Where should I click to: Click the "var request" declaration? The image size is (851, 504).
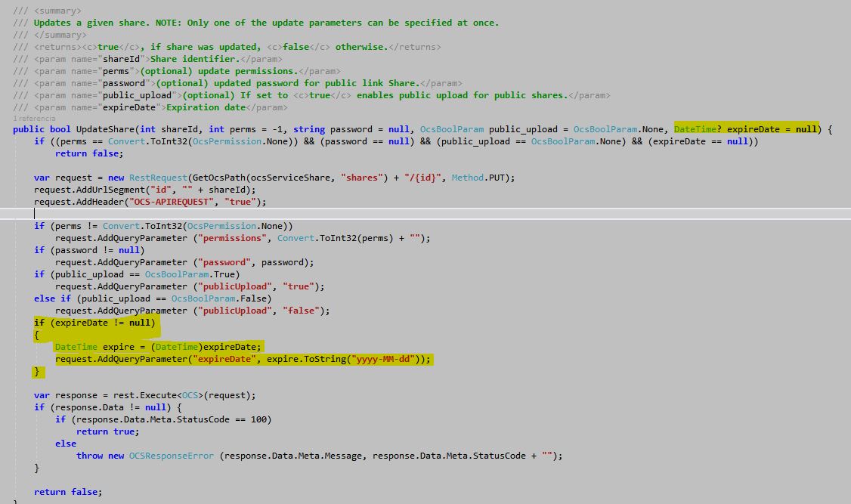point(63,178)
